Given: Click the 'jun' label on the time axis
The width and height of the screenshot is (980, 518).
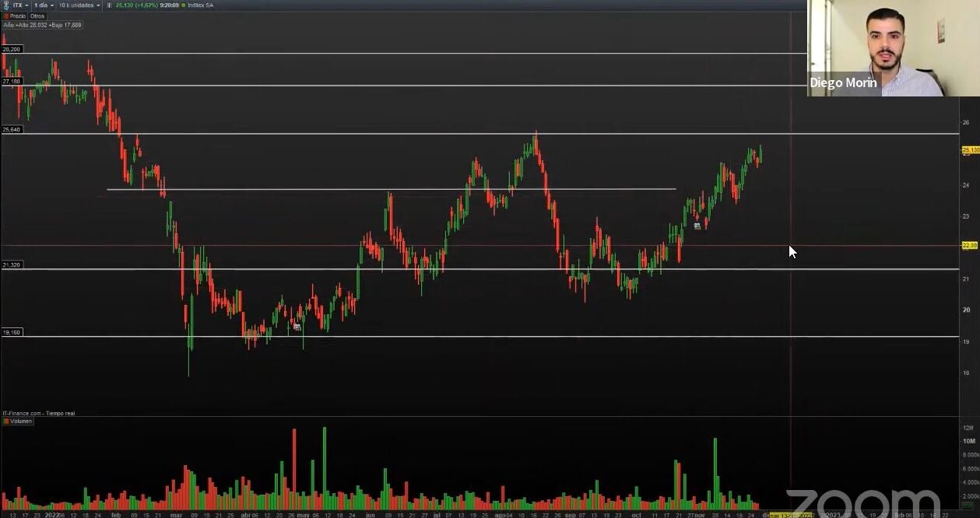Looking at the screenshot, I should [369, 514].
